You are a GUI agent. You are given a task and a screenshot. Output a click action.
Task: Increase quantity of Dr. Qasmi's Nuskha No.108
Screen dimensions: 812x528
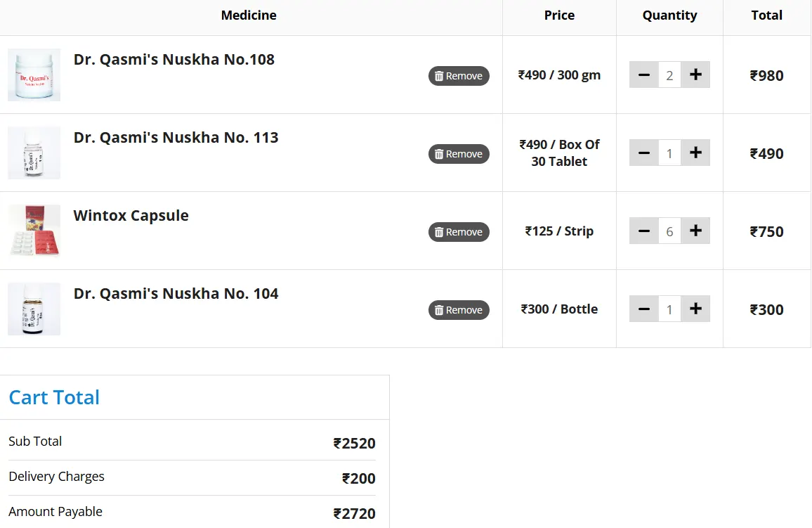coord(695,75)
